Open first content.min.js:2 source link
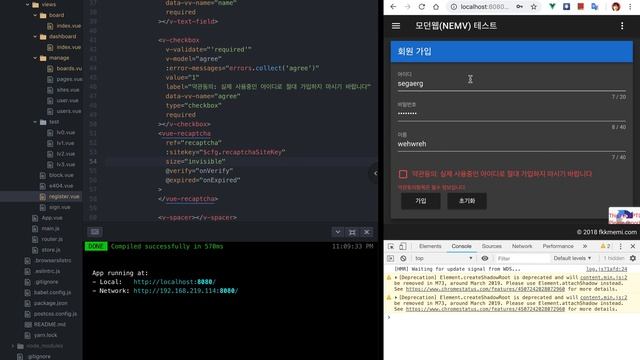The width and height of the screenshot is (640, 360). [603, 278]
